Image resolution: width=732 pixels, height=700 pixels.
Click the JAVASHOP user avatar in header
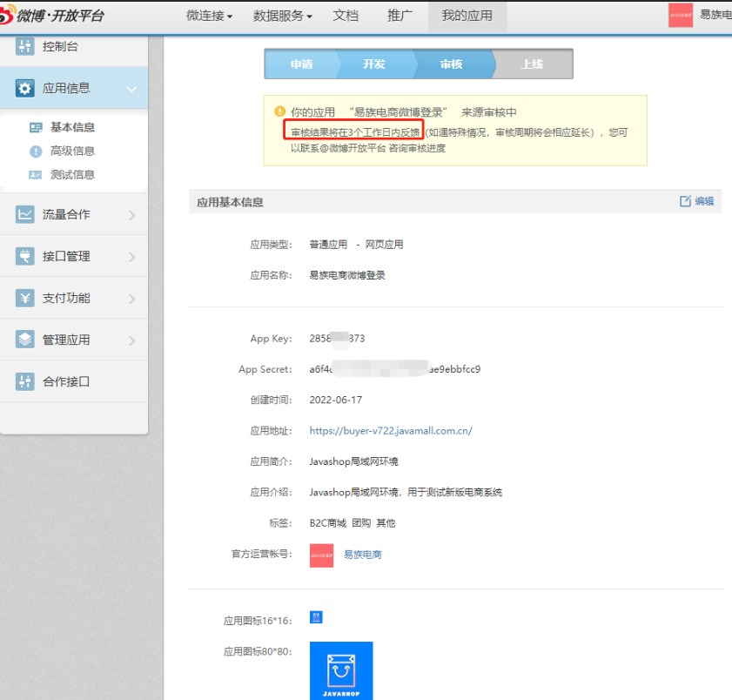(680, 16)
